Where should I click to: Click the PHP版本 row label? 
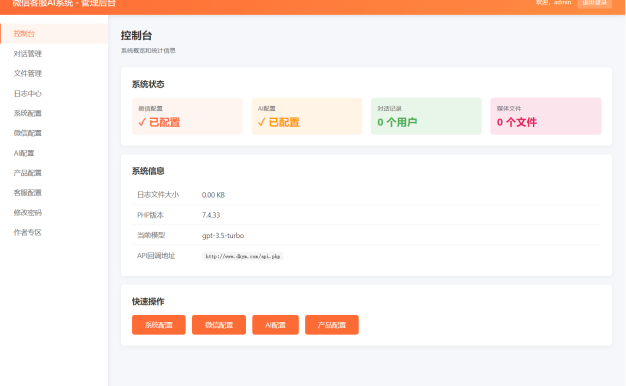pyautogui.click(x=150, y=215)
